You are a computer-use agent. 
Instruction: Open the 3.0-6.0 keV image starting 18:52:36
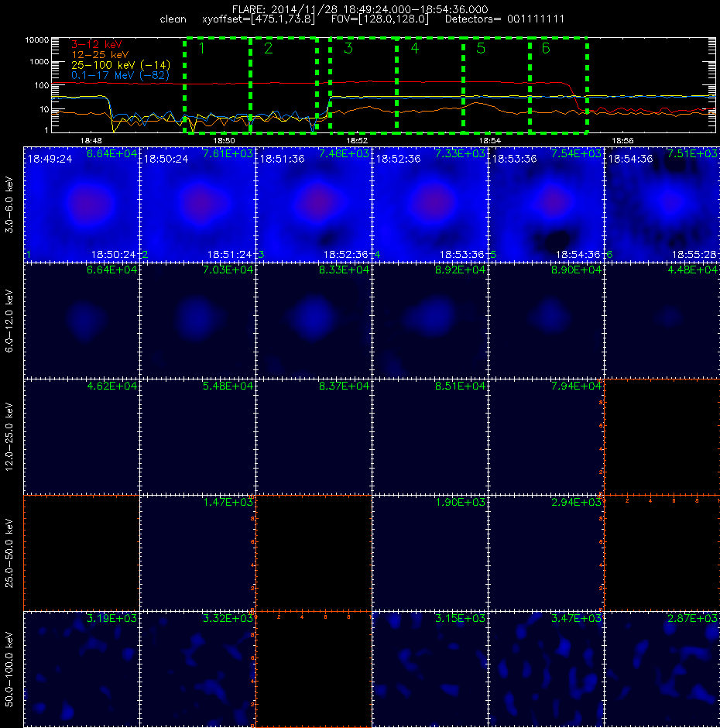(430, 204)
